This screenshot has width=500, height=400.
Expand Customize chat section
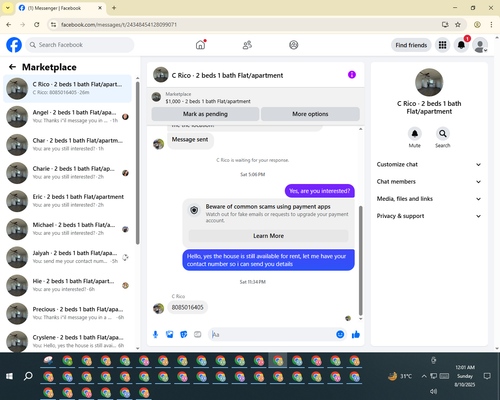coord(429,164)
